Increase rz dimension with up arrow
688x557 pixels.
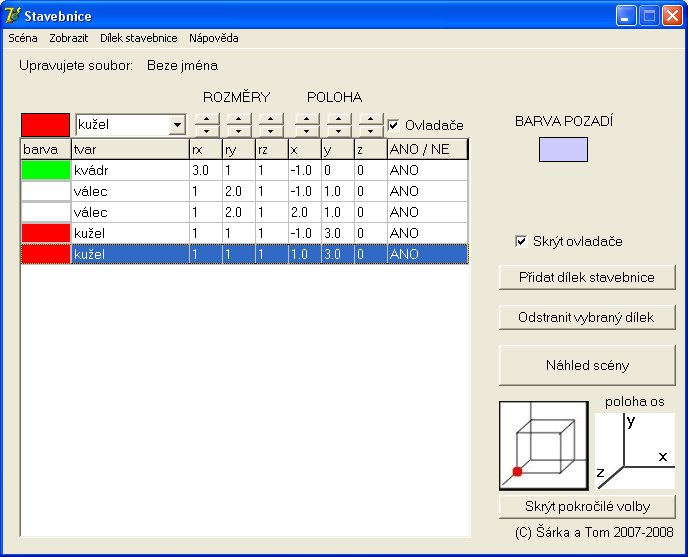[271, 120]
